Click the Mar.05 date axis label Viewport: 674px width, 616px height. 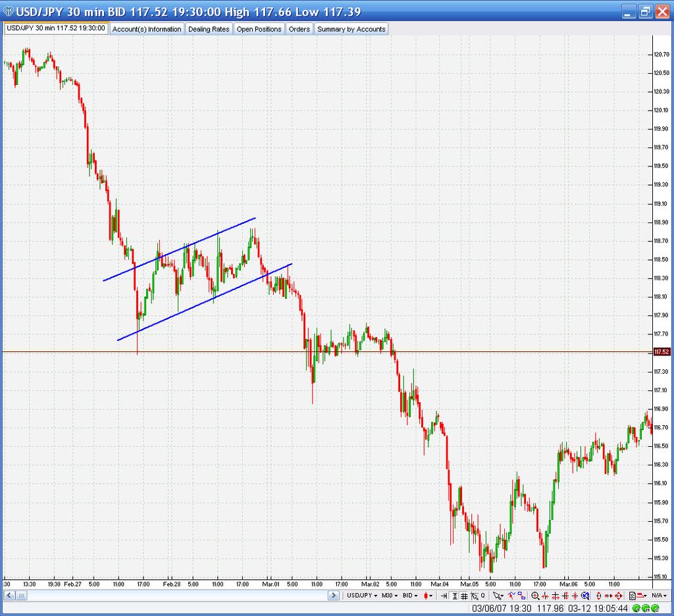click(x=469, y=584)
